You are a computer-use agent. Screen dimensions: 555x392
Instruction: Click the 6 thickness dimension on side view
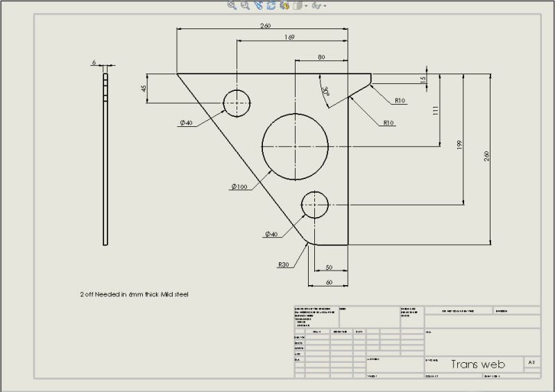click(x=94, y=62)
